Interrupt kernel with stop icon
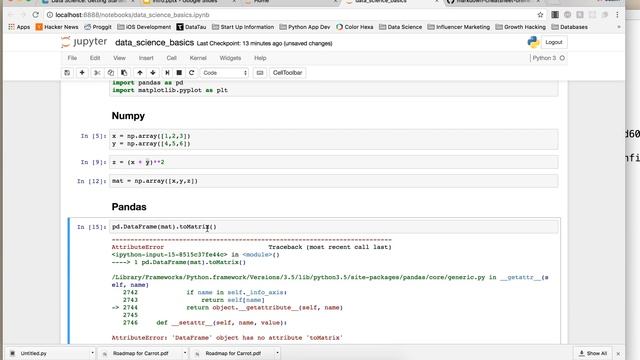The image size is (640, 360). (179, 73)
